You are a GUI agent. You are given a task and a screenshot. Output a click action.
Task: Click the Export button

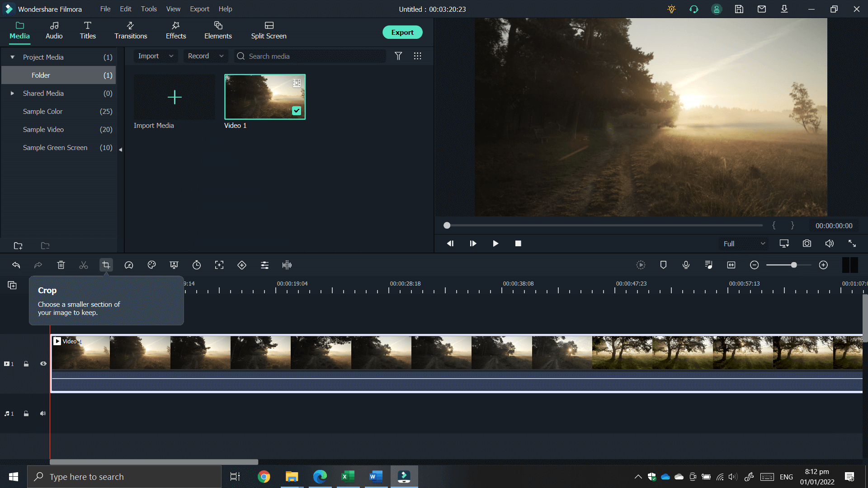(x=402, y=32)
